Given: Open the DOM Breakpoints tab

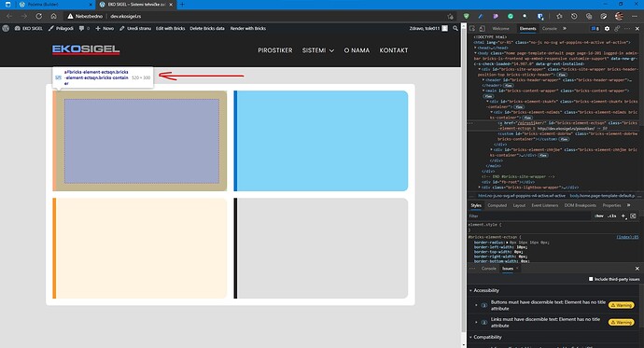Looking at the screenshot, I should 580,205.
